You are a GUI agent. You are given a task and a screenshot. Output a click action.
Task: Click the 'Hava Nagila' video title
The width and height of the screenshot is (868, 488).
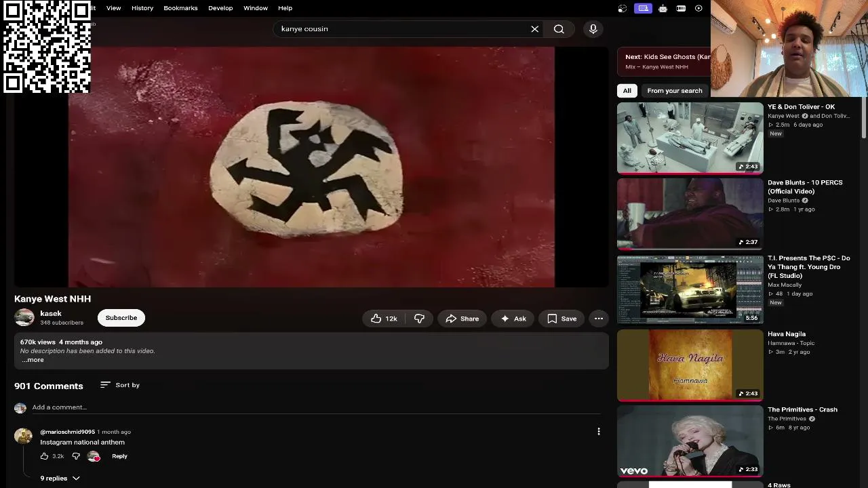pyautogui.click(x=787, y=334)
